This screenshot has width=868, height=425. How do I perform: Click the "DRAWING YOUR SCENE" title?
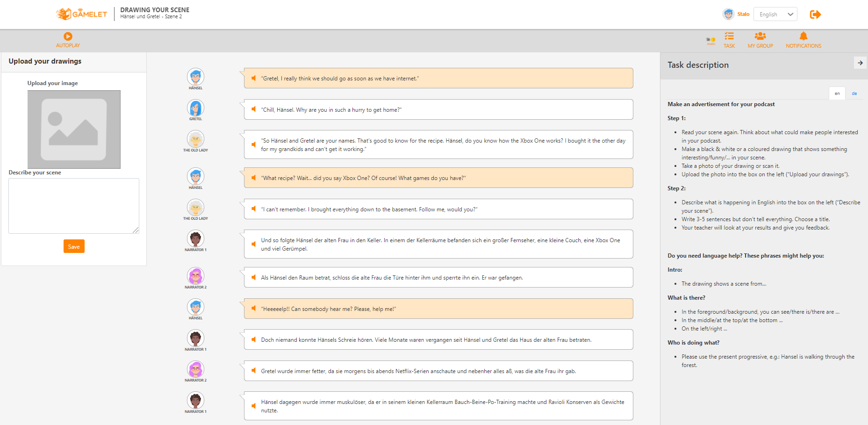click(x=155, y=10)
